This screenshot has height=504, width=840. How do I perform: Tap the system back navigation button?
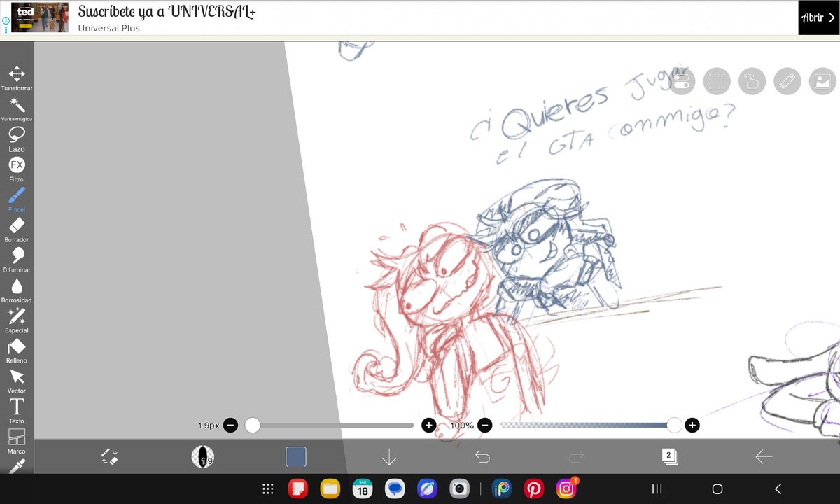(778, 489)
